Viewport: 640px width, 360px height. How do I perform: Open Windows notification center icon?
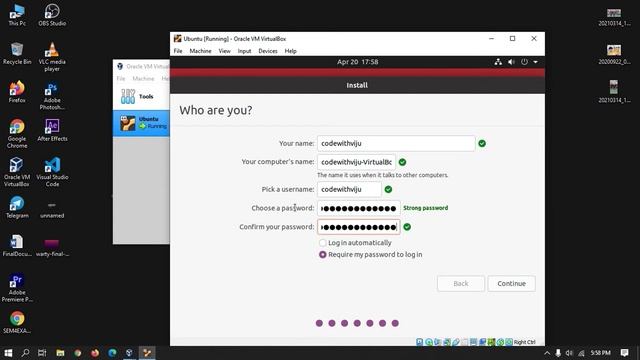(x=624, y=353)
